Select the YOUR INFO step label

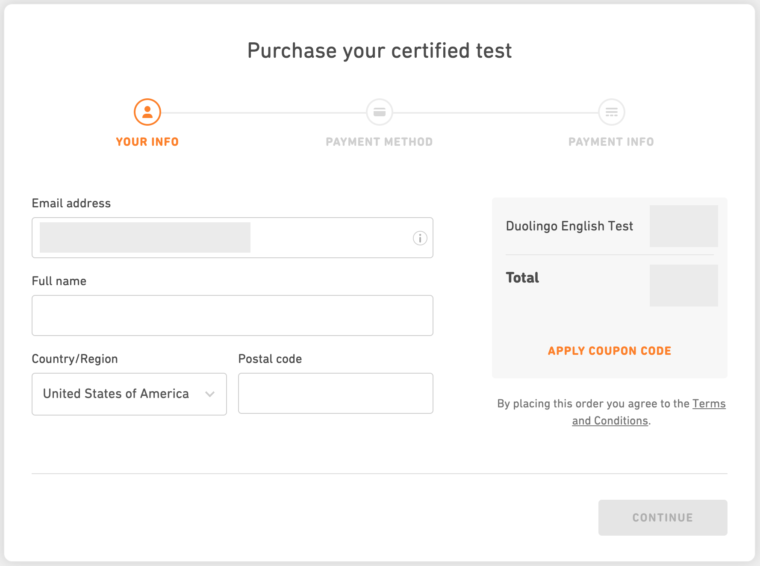tap(147, 142)
